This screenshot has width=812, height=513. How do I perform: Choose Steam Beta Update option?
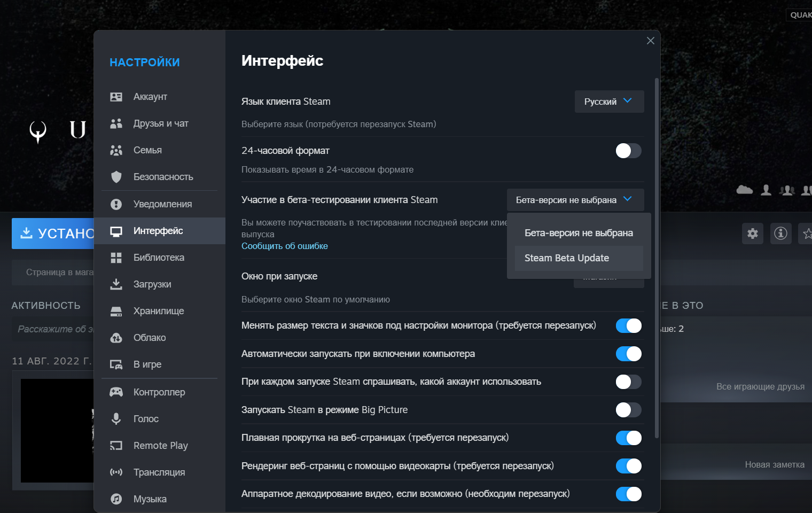click(579, 258)
